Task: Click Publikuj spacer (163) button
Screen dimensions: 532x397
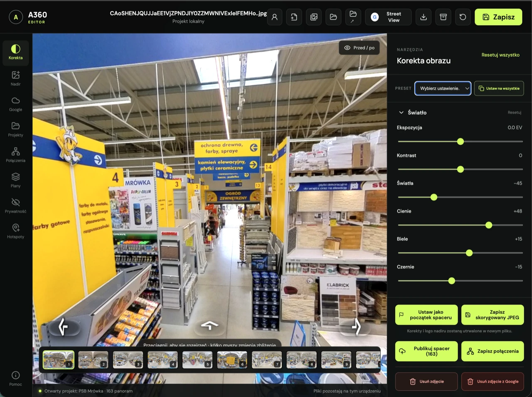Action: 426,351
